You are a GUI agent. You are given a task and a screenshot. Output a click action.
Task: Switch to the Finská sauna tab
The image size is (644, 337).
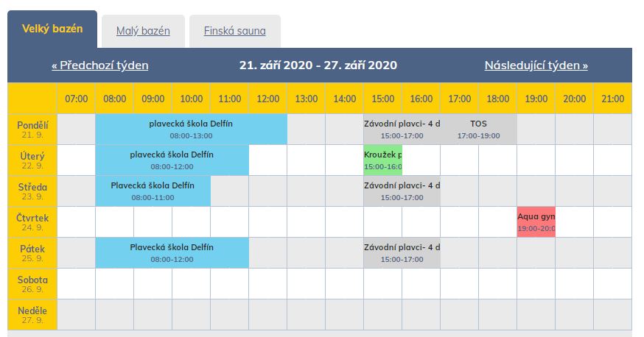[x=234, y=31]
